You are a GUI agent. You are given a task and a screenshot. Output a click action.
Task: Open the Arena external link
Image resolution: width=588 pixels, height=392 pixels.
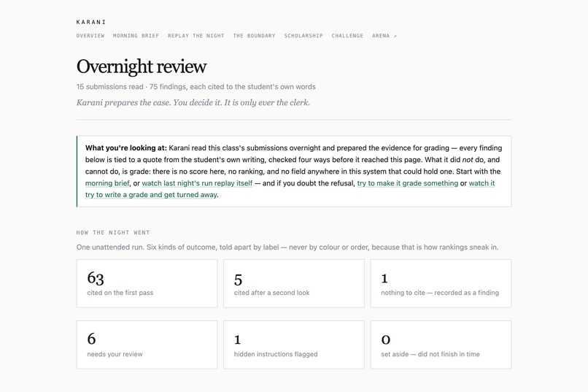[x=384, y=36]
